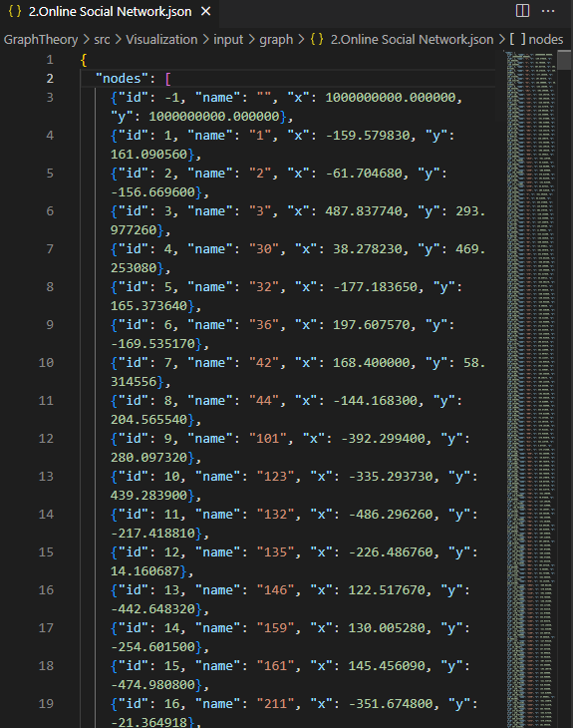Place cursor on the "nodes" key
Image resolution: width=573 pixels, height=728 pixels.
pos(118,79)
